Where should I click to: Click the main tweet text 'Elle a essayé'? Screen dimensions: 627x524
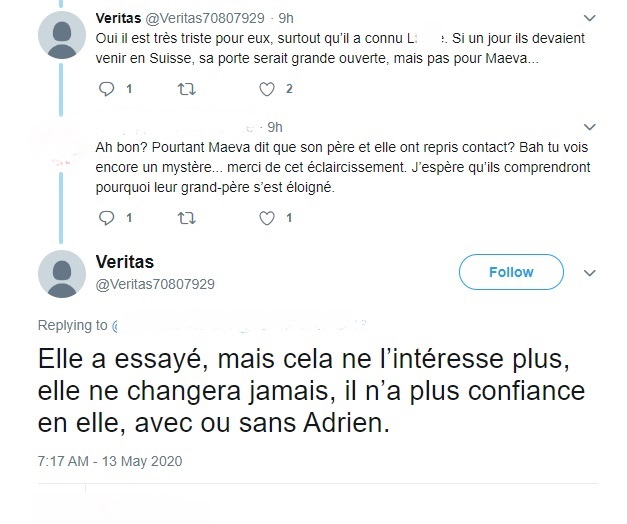[300, 390]
